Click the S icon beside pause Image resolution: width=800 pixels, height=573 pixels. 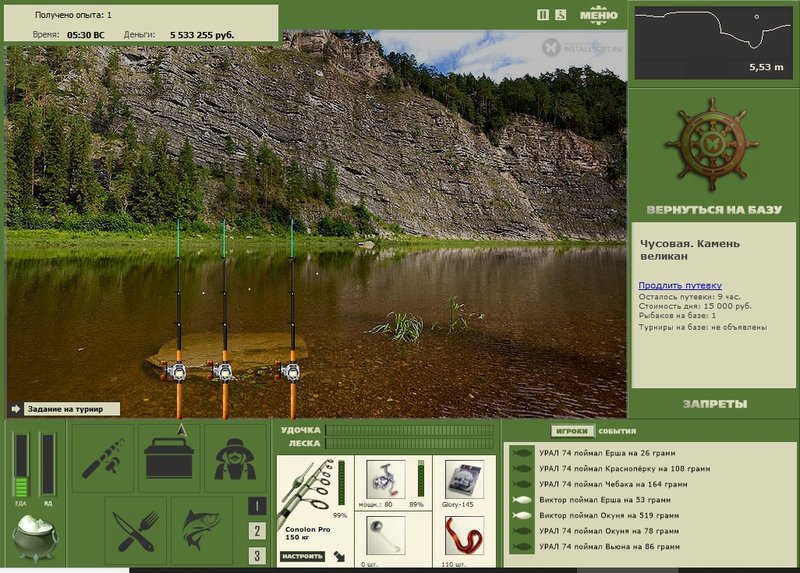[560, 15]
